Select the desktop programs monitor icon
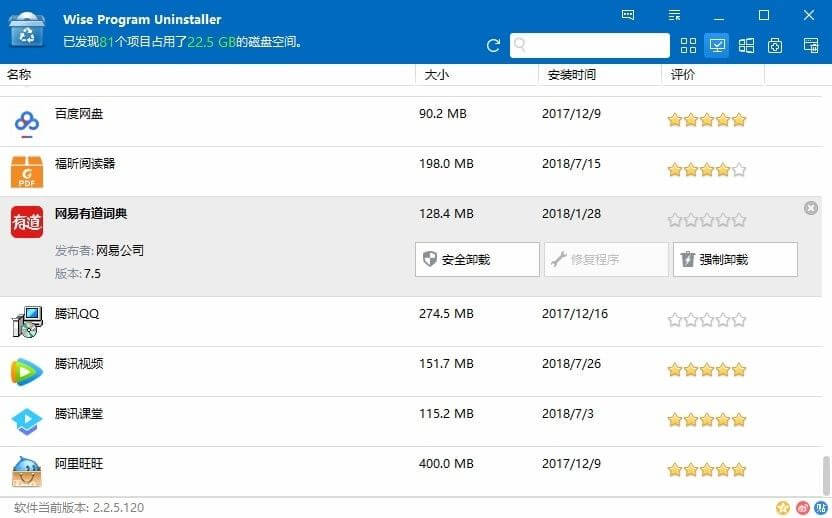Viewport: 832px width, 518px height. coord(717,45)
